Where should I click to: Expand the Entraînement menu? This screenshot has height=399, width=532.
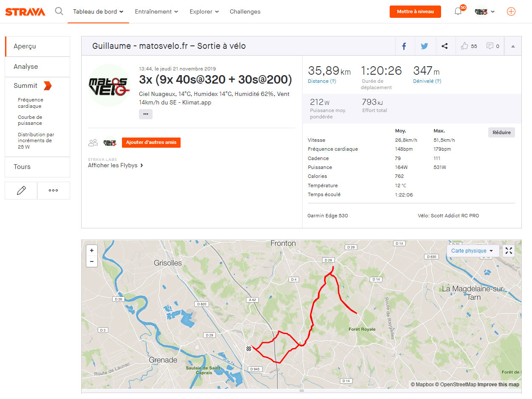(156, 11)
